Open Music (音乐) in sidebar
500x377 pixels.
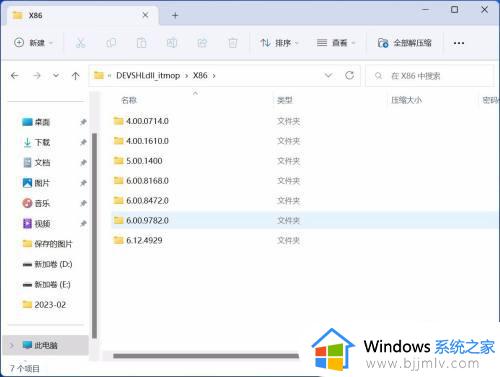[36, 203]
